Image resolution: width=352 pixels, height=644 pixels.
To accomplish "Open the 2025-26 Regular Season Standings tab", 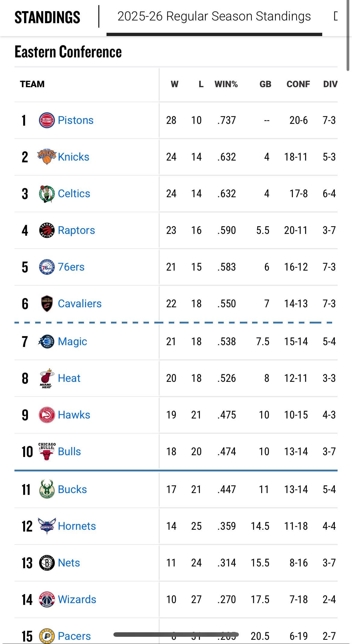I will point(214,17).
